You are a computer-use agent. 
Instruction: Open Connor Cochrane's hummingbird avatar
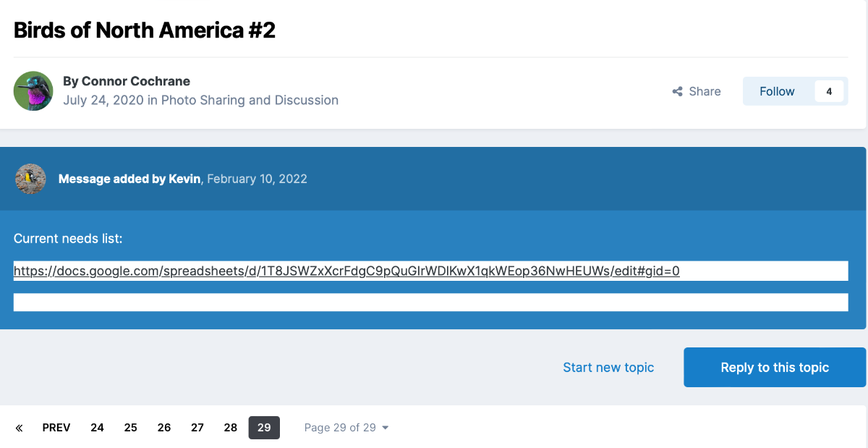pyautogui.click(x=33, y=91)
